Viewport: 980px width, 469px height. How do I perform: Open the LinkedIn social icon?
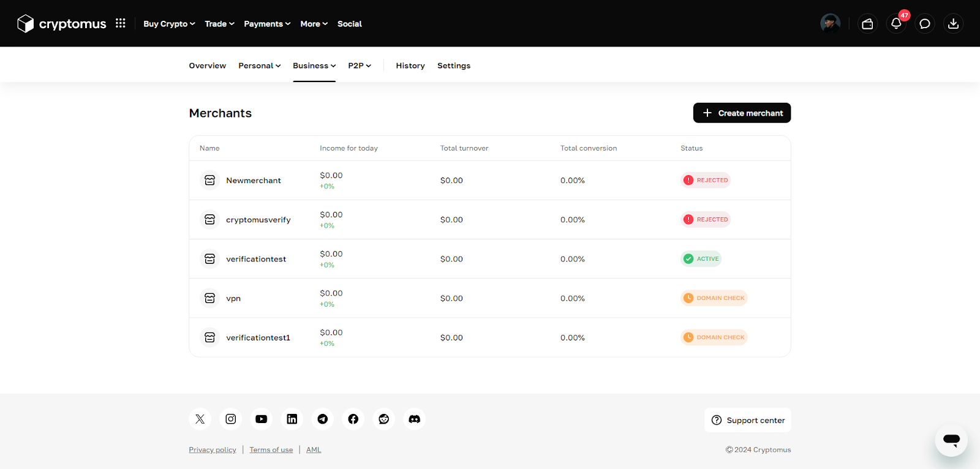point(292,419)
